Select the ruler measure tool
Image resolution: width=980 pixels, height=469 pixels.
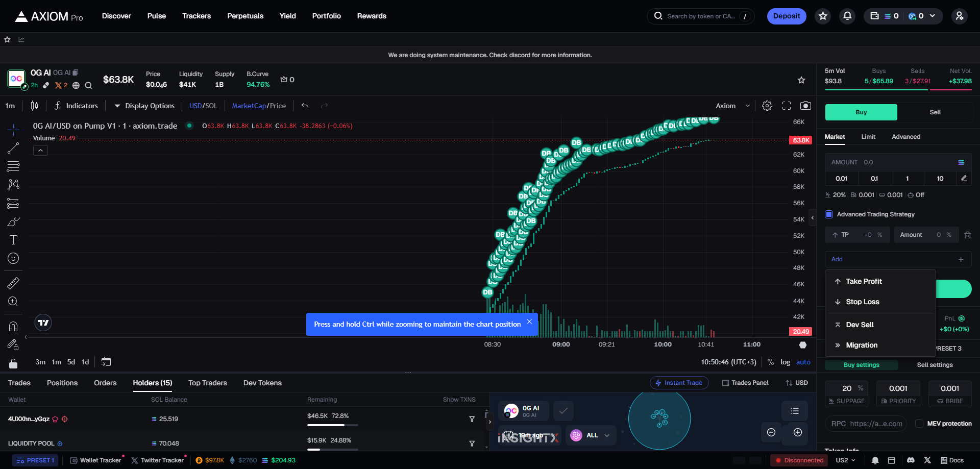click(x=13, y=283)
